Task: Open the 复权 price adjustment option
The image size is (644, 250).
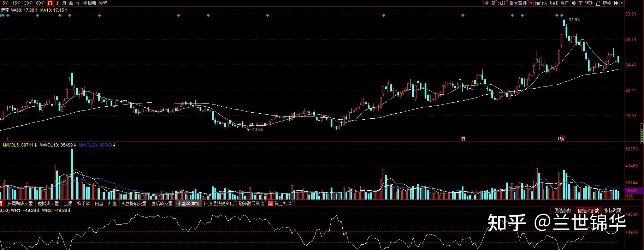Action: pos(565,3)
